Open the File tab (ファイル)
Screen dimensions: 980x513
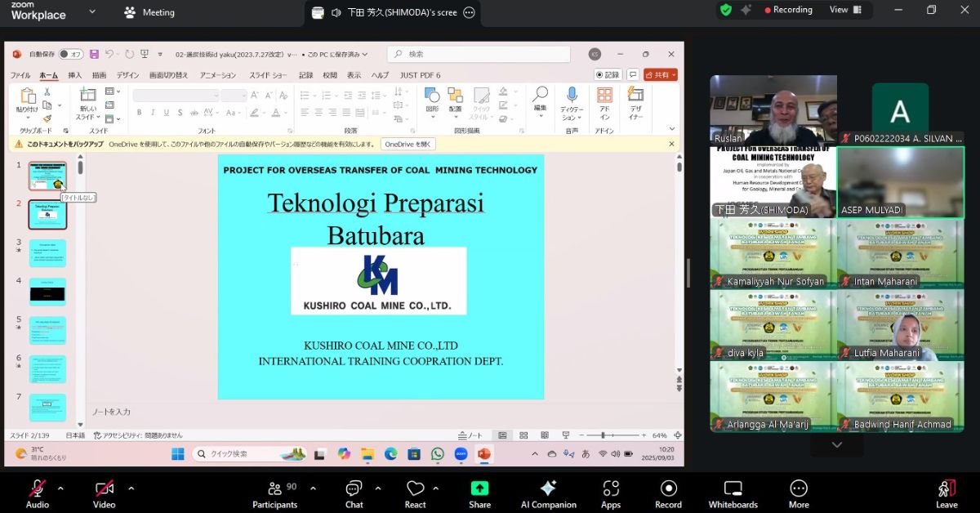[20, 75]
